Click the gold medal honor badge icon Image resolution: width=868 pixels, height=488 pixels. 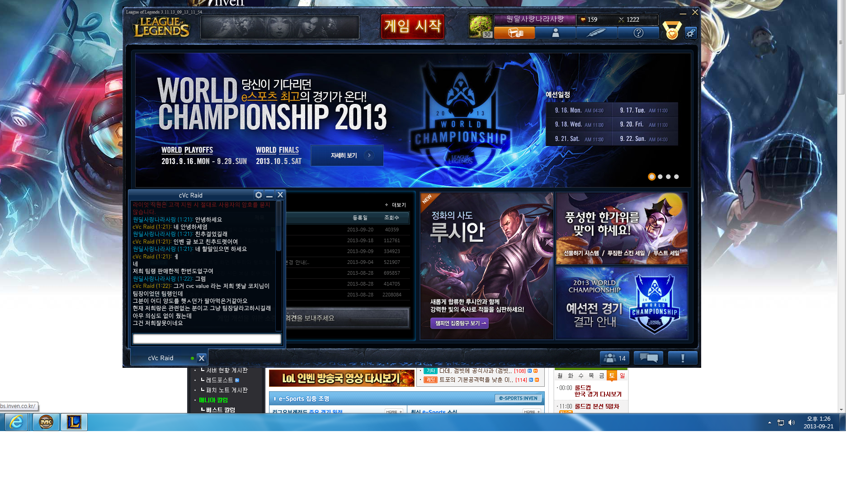tap(672, 30)
